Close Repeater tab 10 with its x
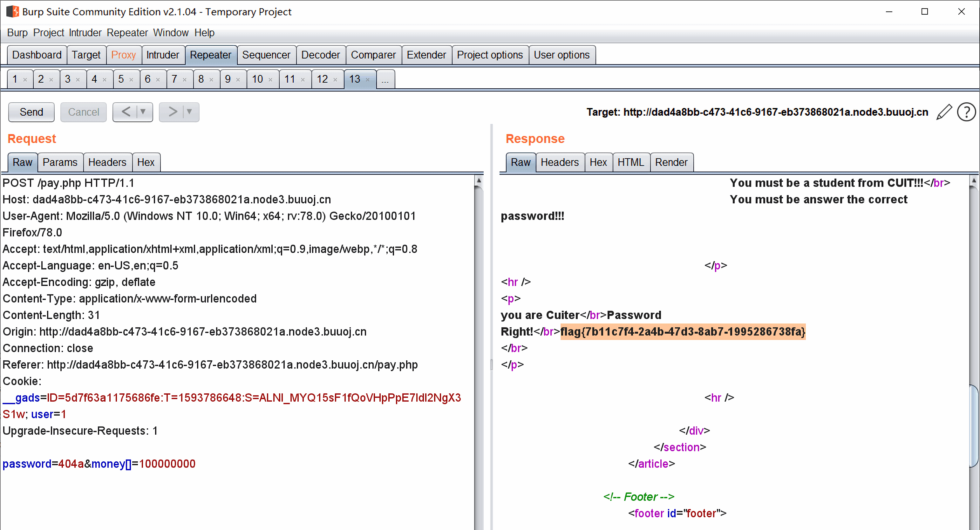Image resolution: width=980 pixels, height=530 pixels. pyautogui.click(x=270, y=79)
